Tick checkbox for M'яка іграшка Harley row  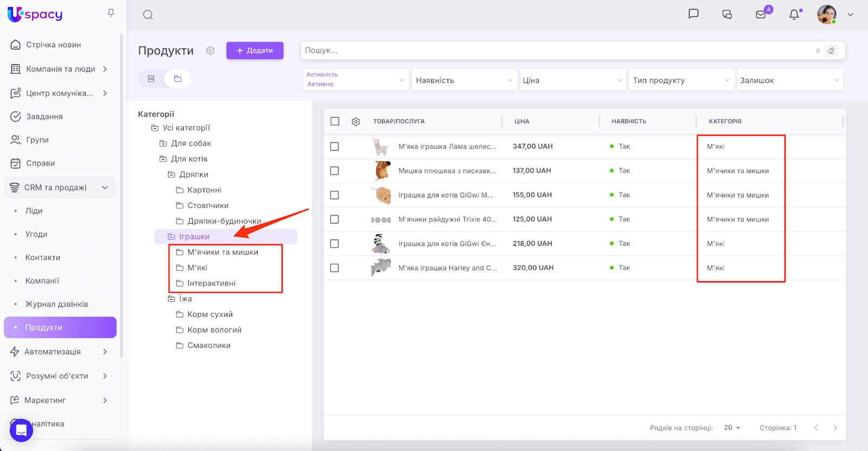coord(335,268)
